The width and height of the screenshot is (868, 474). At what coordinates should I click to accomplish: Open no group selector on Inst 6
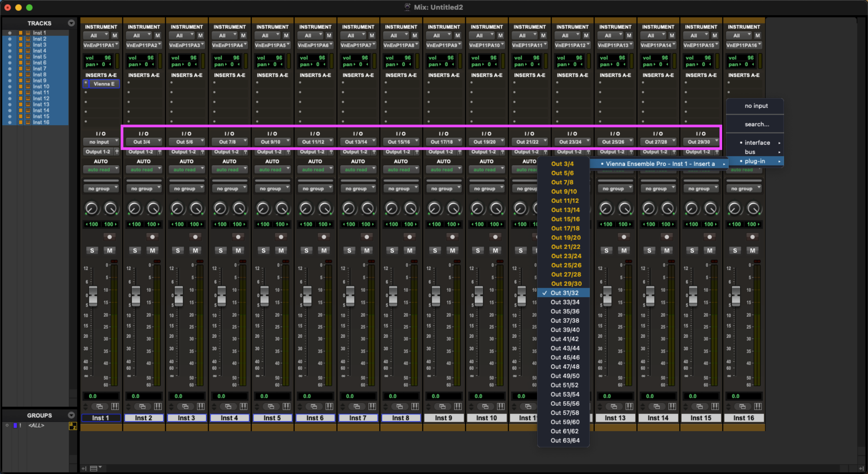coord(315,189)
